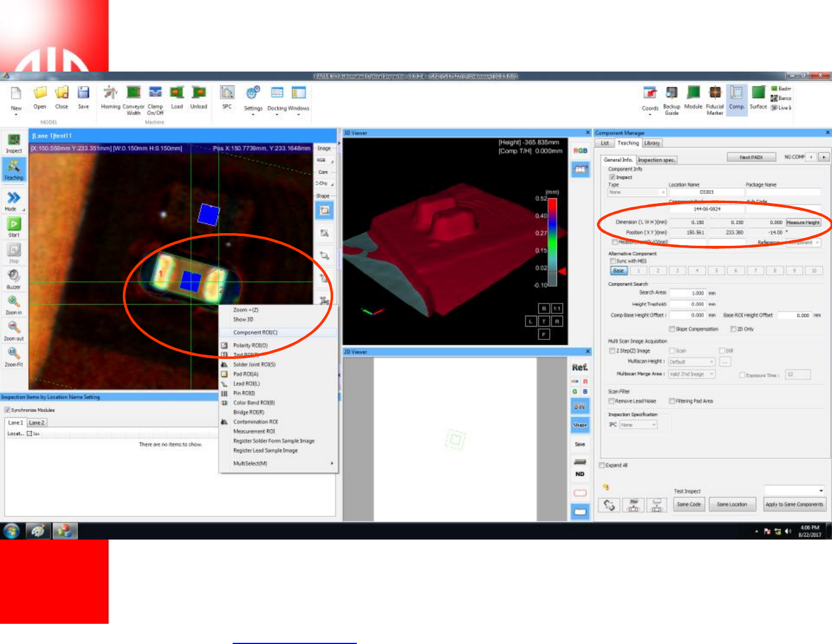
Task: Open the Type dropdown under Component Info
Action: pyautogui.click(x=637, y=192)
